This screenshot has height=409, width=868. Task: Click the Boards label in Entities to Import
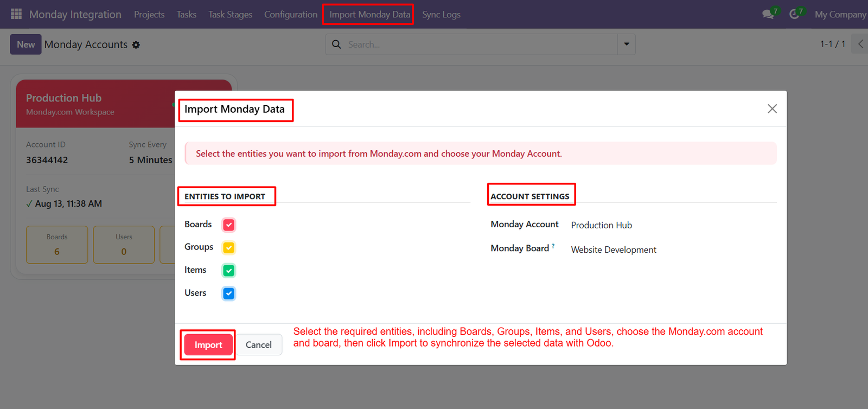(x=198, y=224)
